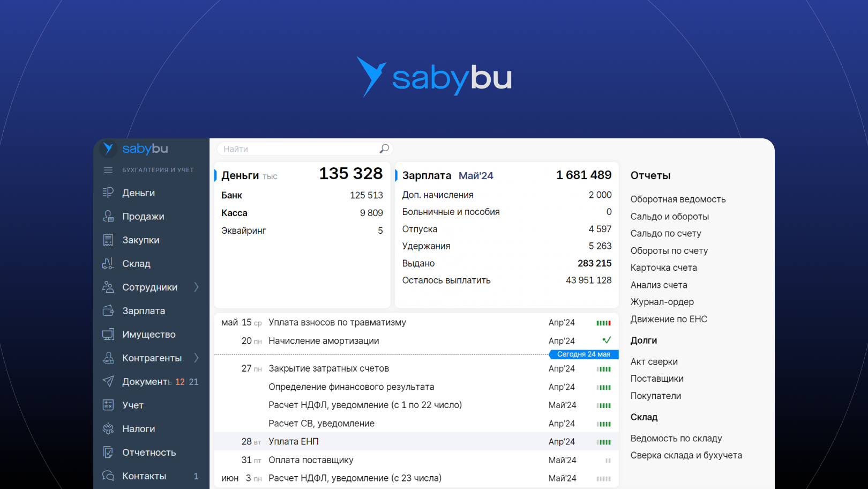Click the Сегодня 24 мая date marker

[583, 354]
